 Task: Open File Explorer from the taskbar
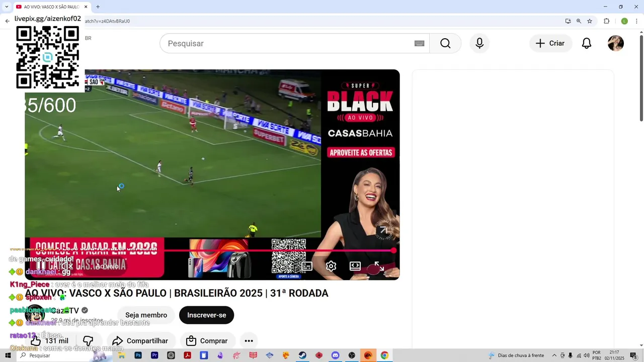pos(122,355)
